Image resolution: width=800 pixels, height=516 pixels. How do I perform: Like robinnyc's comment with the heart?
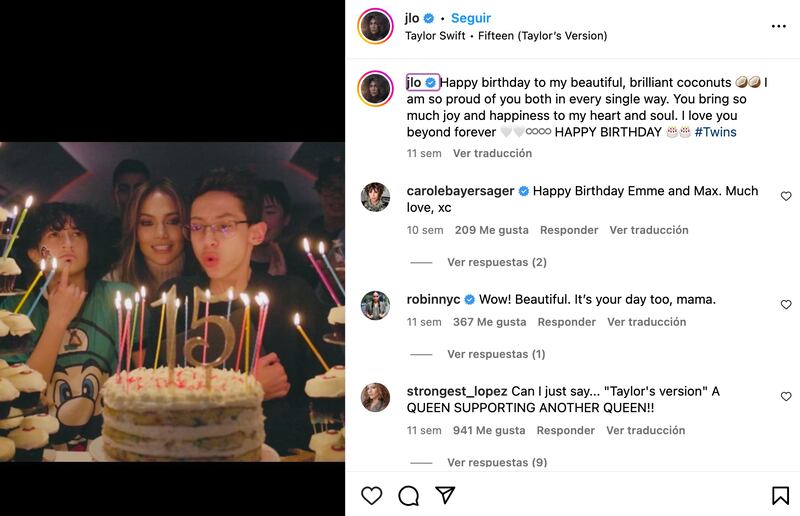coord(786,304)
